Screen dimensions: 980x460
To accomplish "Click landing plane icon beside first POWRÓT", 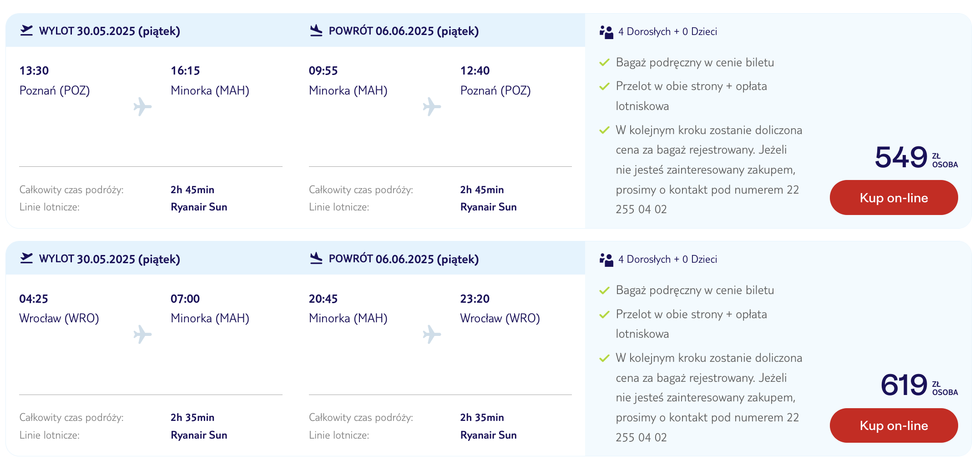I will click(316, 30).
